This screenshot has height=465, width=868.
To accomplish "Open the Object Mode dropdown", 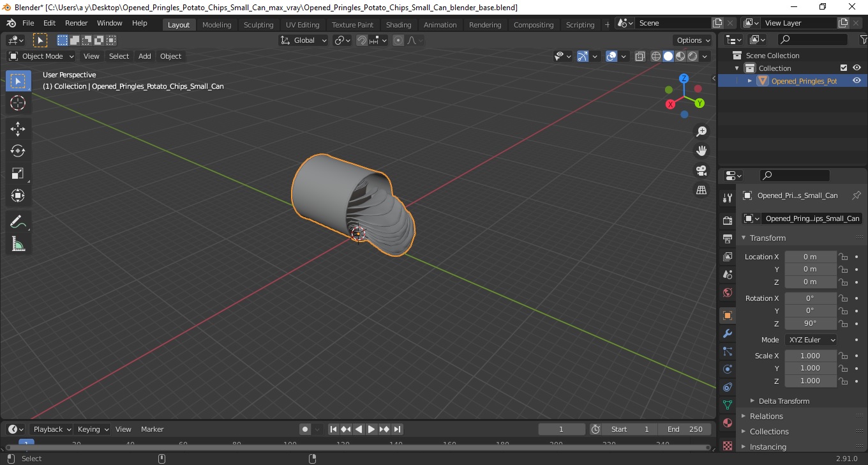I will click(41, 56).
